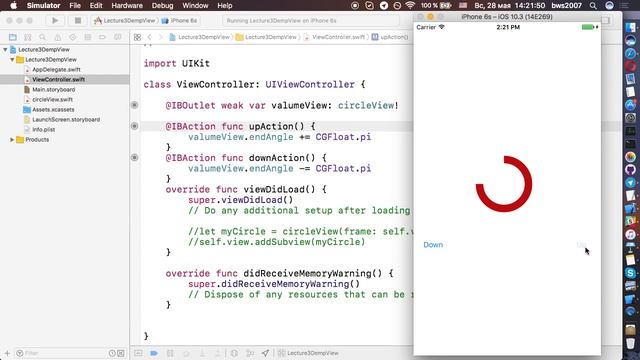Show only source-controlled files filter
Image resolution: width=640 pixels, height=360 pixels.
pyautogui.click(x=121, y=353)
